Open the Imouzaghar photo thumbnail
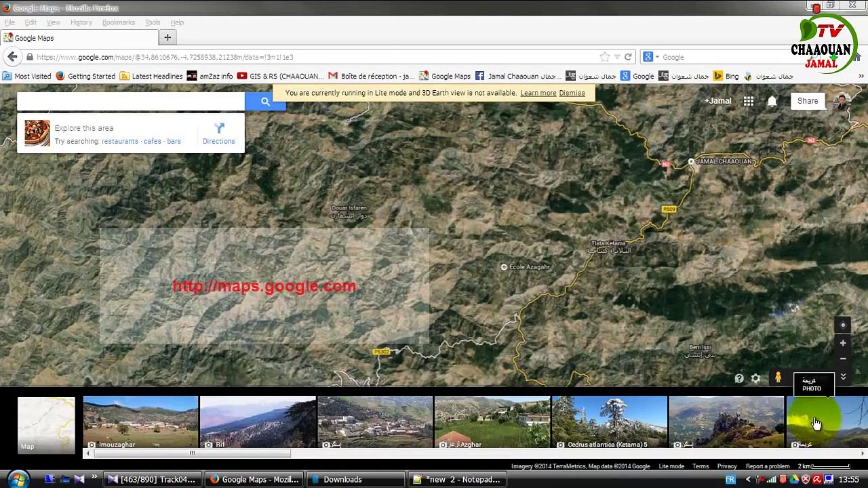 (140, 422)
